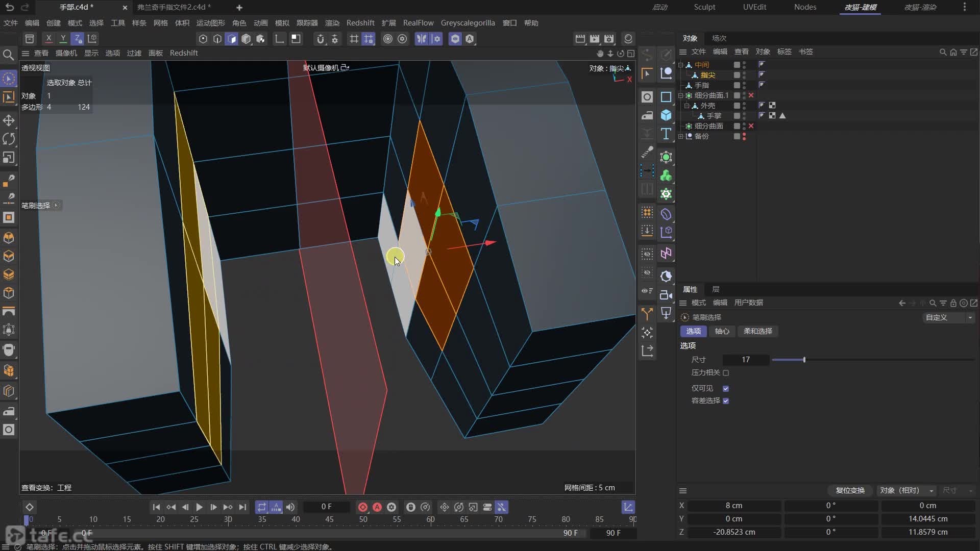
Task: Expand the 备份 tree node
Action: click(x=680, y=136)
